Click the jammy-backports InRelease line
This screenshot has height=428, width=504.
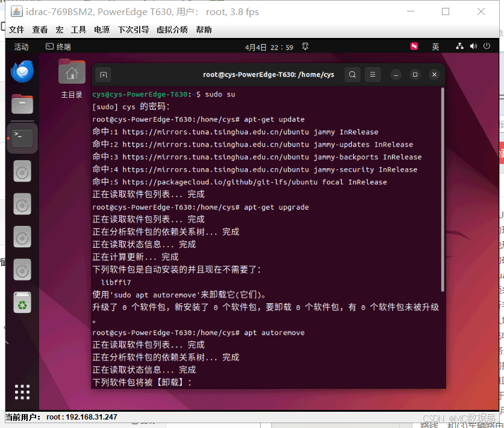pyautogui.click(x=257, y=157)
